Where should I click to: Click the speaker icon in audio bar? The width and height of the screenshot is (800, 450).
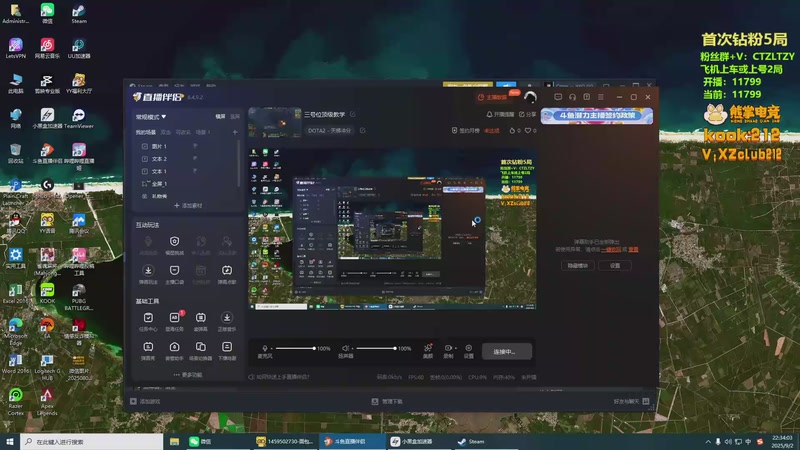point(345,348)
